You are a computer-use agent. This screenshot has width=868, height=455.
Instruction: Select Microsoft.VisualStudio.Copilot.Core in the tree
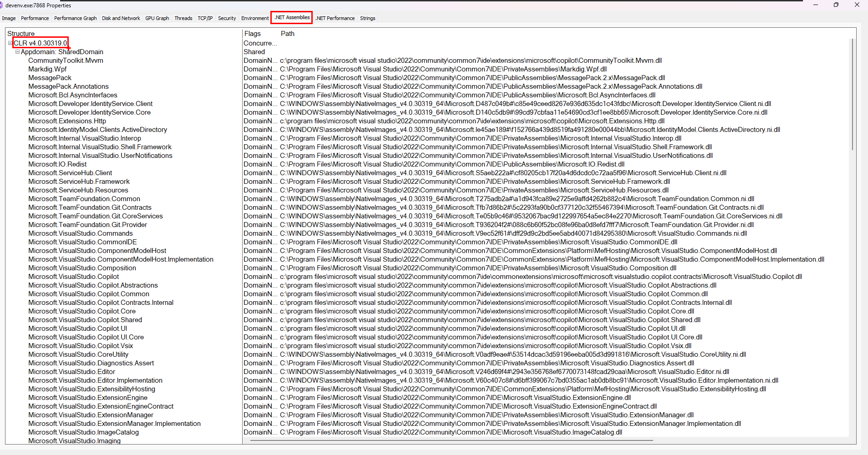(x=82, y=311)
